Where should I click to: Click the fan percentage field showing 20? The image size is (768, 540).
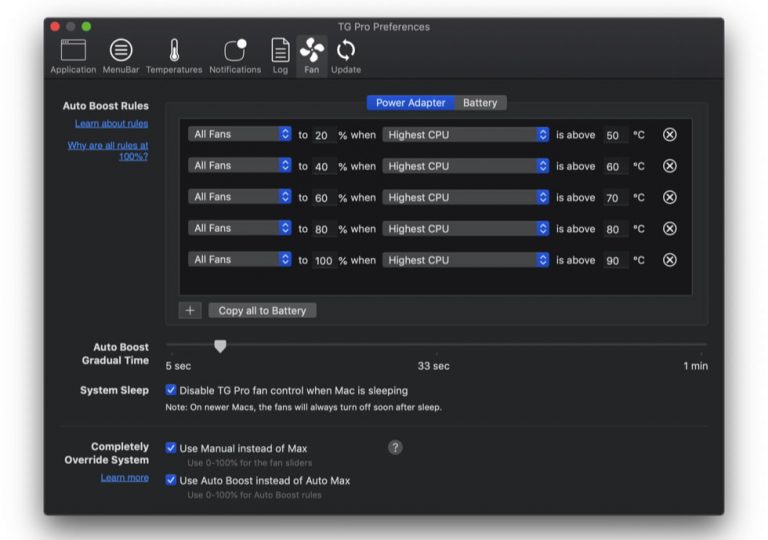pos(323,135)
